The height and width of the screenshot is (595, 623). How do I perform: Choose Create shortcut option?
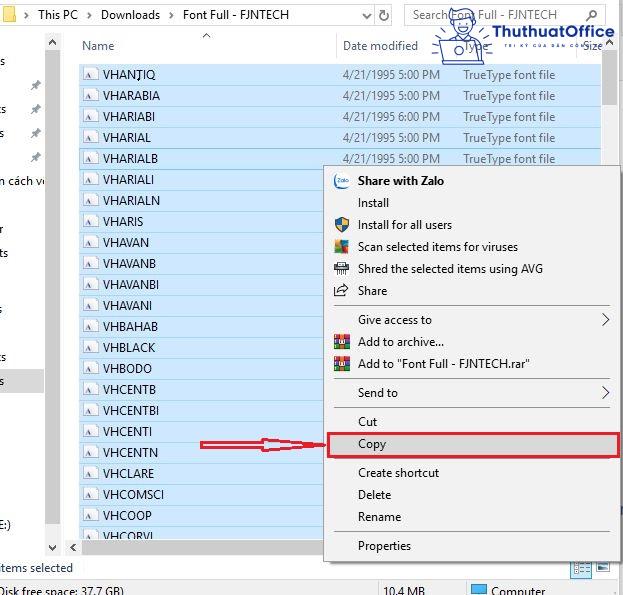coord(471,473)
